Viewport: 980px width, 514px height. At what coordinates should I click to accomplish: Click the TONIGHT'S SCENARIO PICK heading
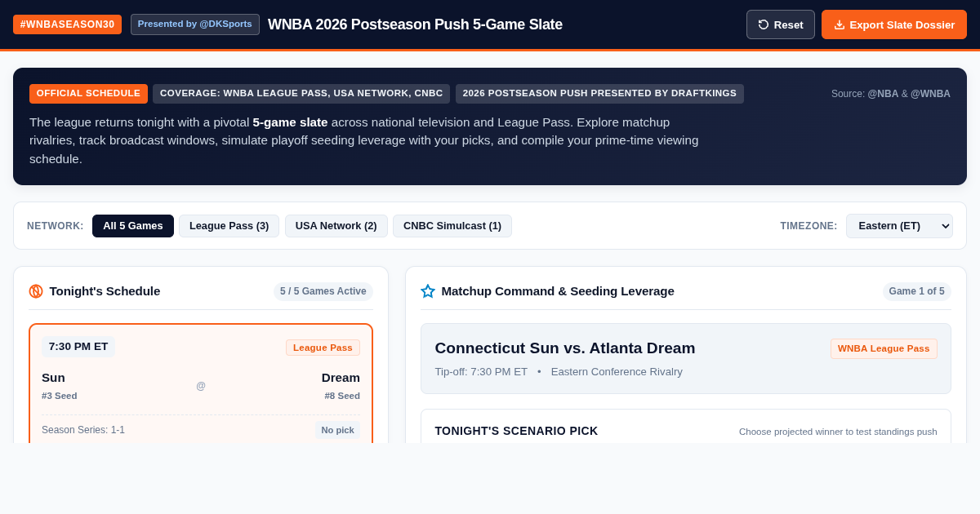click(516, 431)
